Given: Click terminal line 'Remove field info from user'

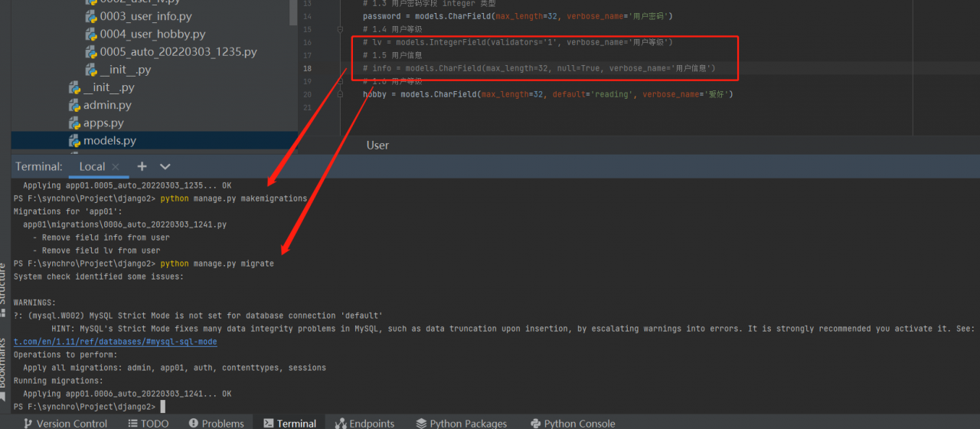Looking at the screenshot, I should (x=101, y=237).
